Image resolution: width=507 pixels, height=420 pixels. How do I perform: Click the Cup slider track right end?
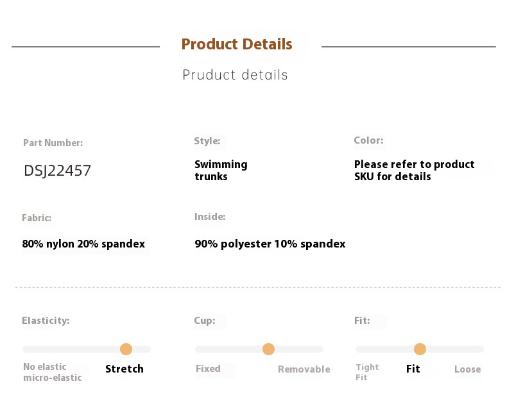pyautogui.click(x=320, y=349)
